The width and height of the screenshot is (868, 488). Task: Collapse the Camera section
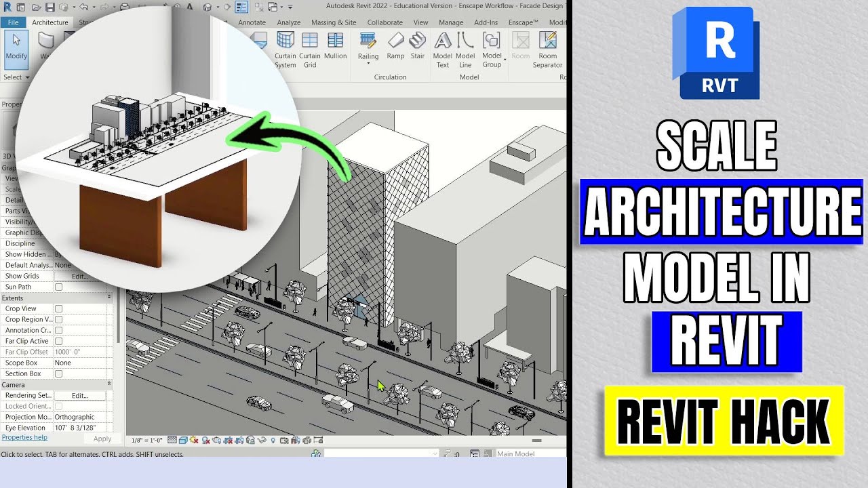pos(108,384)
